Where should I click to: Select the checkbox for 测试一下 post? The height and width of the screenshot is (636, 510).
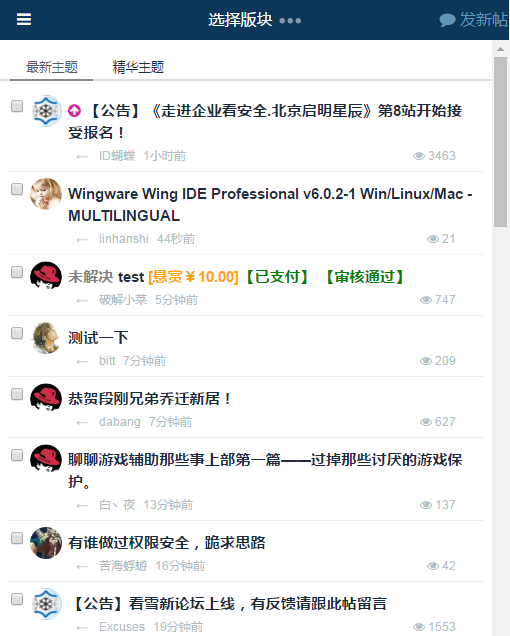pos(17,333)
